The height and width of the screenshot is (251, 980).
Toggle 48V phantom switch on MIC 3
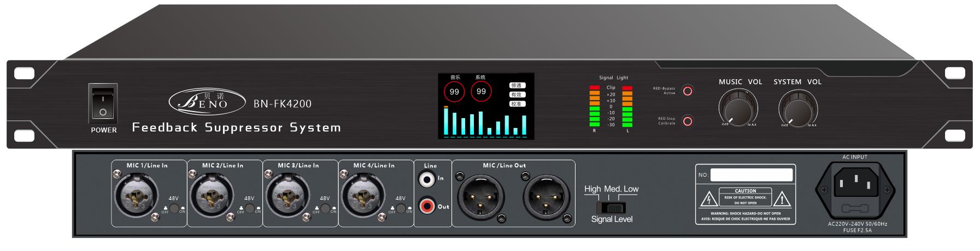click(x=325, y=208)
